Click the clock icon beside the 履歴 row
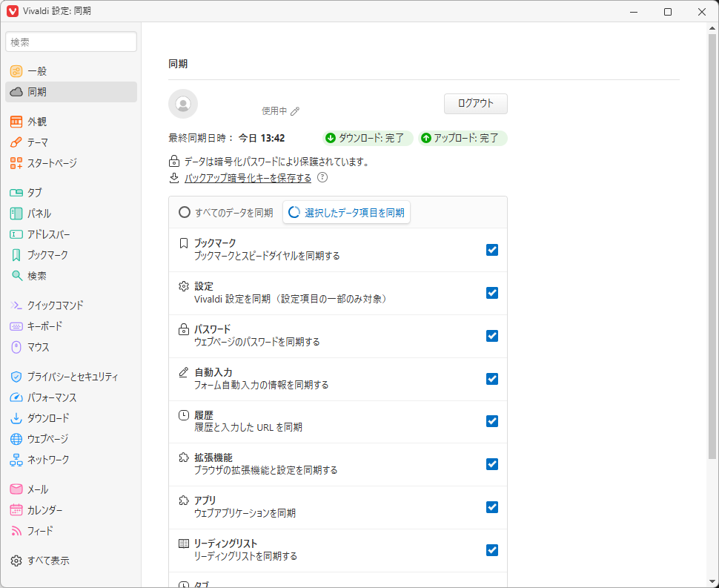This screenshot has height=588, width=719. 183,415
